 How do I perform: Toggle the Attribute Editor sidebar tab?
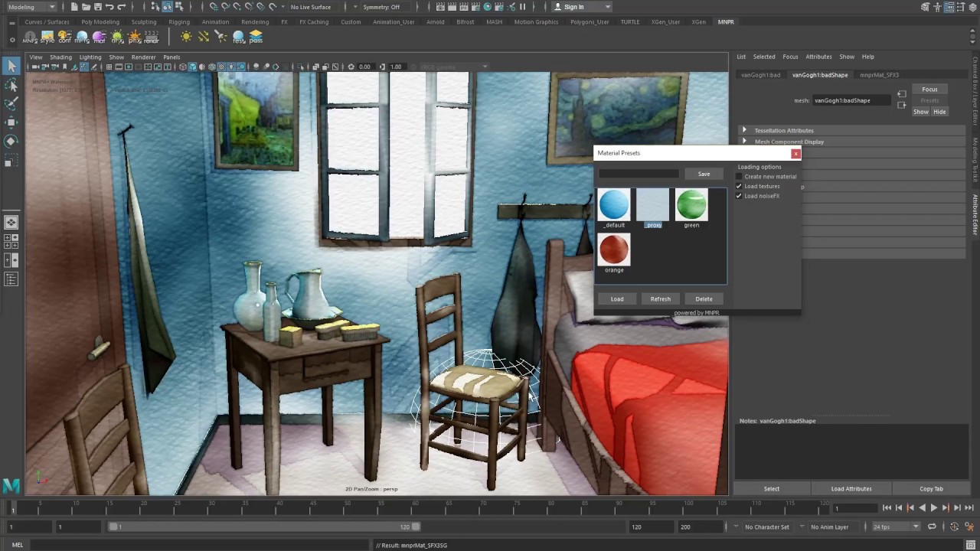975,214
